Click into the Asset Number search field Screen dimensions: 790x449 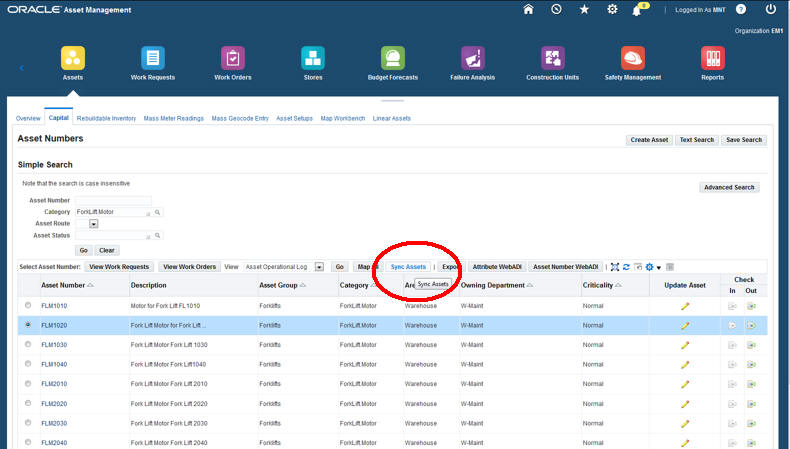click(x=112, y=201)
